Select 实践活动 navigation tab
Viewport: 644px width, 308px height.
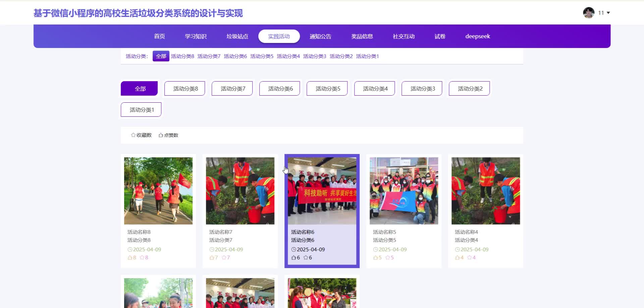pyautogui.click(x=279, y=36)
